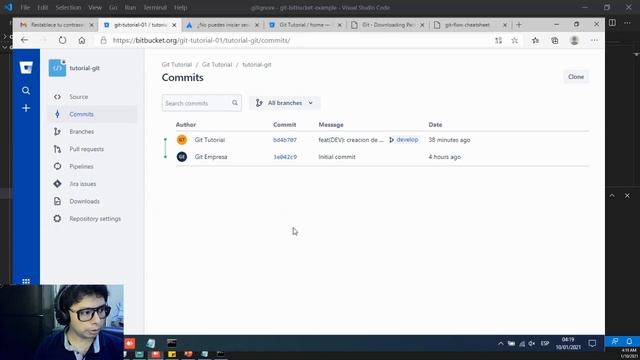Expand the All branches dropdown

tap(284, 103)
